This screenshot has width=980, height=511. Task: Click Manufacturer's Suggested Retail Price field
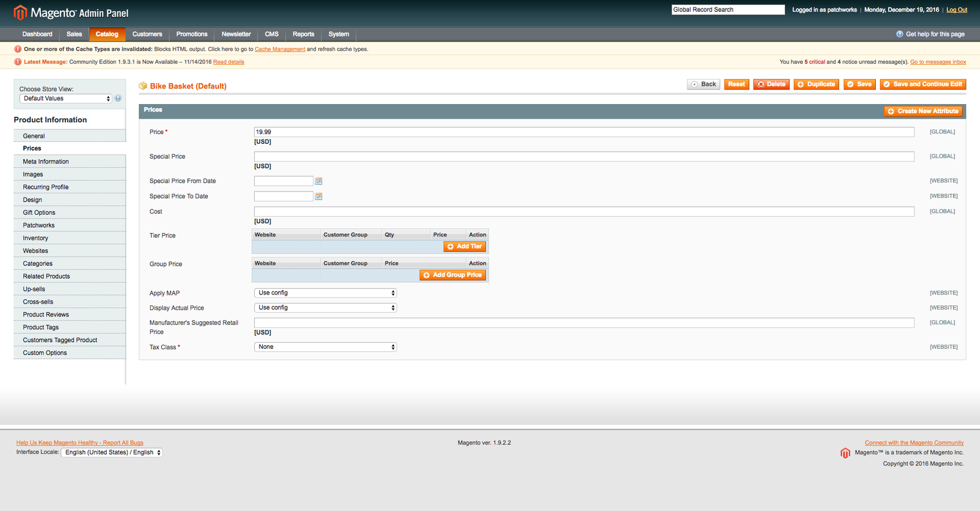tap(584, 323)
